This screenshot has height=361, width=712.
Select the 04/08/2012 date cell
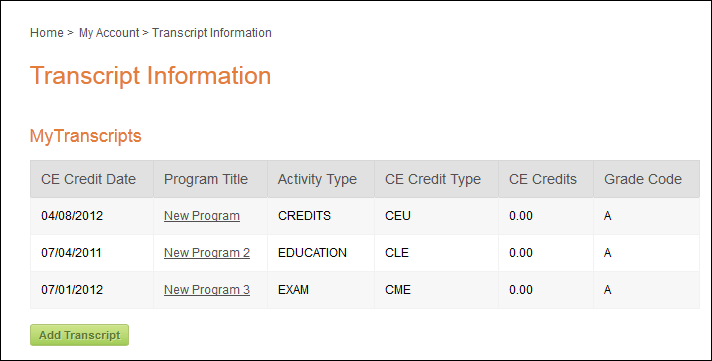click(92, 216)
